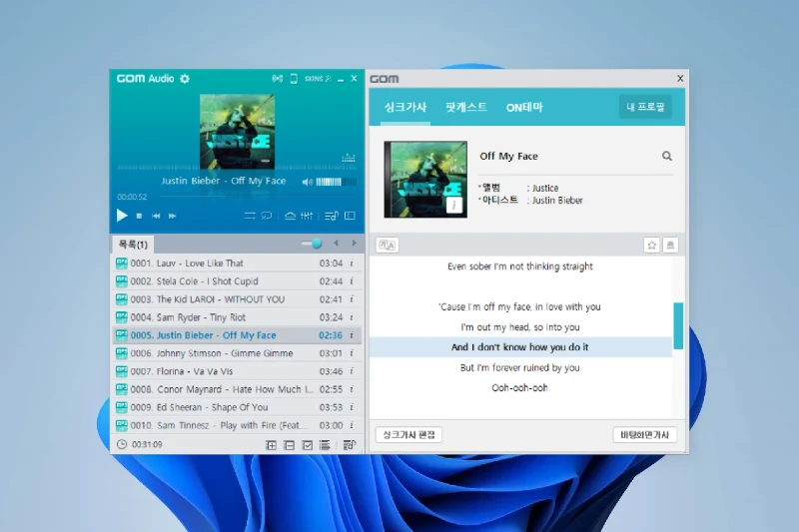This screenshot has height=532, width=799.
Task: Select track 0006 Johnny Stimson - Gimme Gimme
Action: (x=236, y=353)
